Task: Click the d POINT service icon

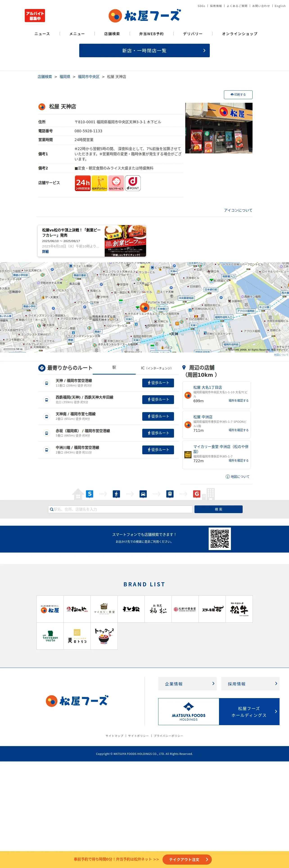Action: [x=133, y=183]
